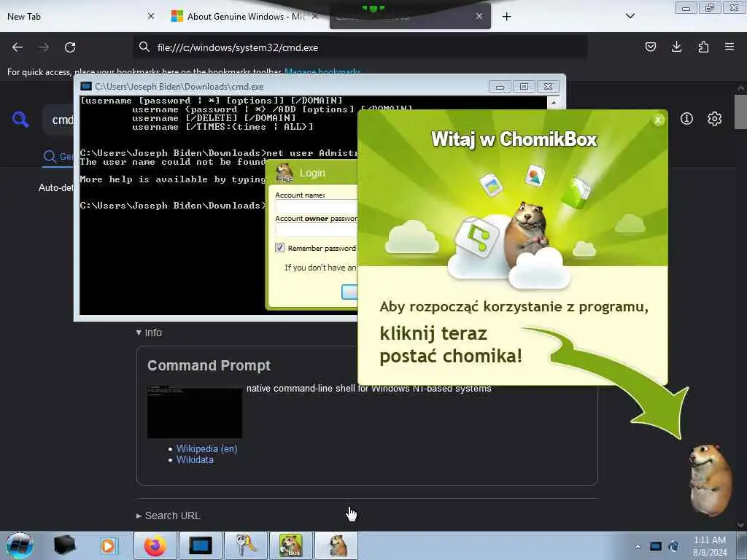Image resolution: width=747 pixels, height=560 pixels.
Task: Click the taskbar clock 1:11 AM
Action: click(x=709, y=540)
